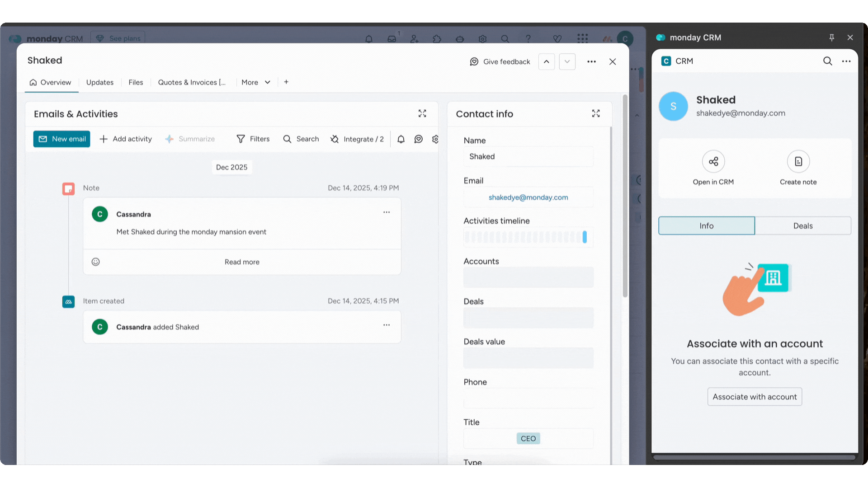Open the apps puzzle-piece icon

437,39
